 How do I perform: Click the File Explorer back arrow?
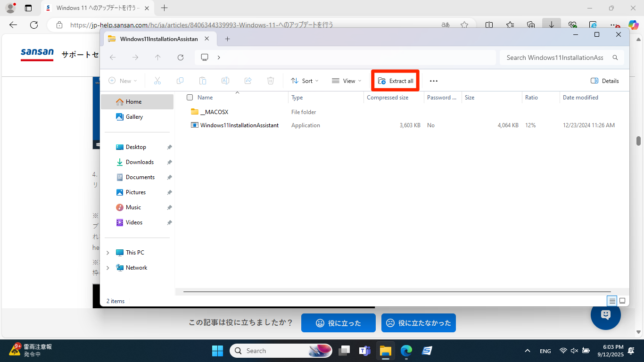(113, 58)
